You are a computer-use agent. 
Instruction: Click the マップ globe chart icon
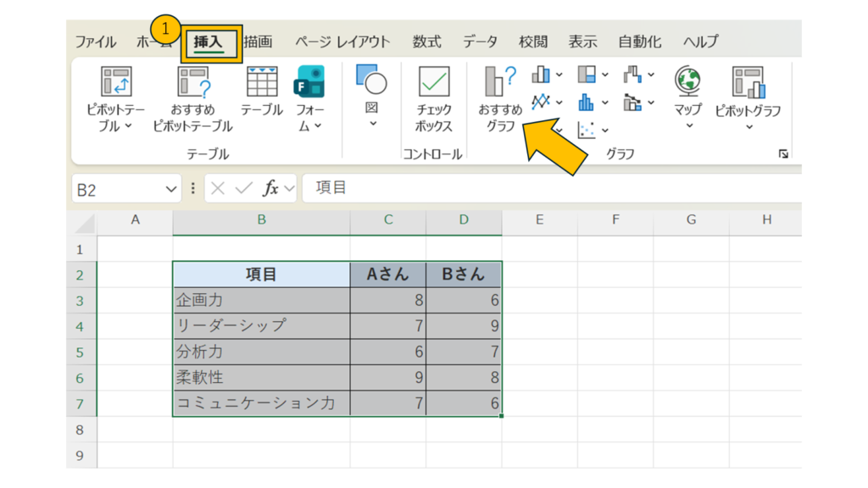pos(687,82)
